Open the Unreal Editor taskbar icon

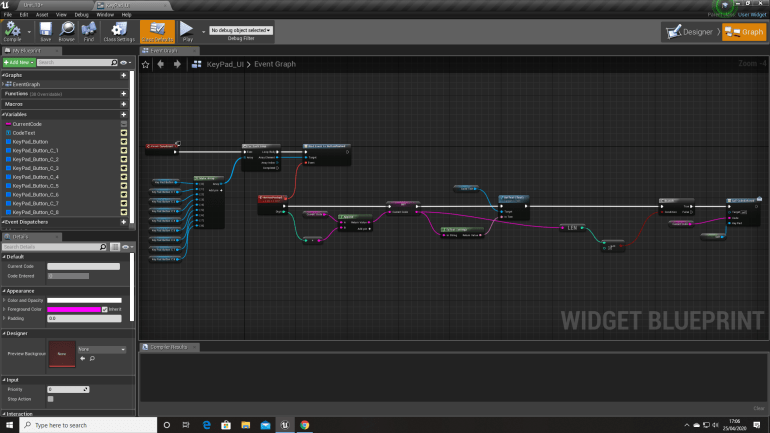[x=285, y=425]
